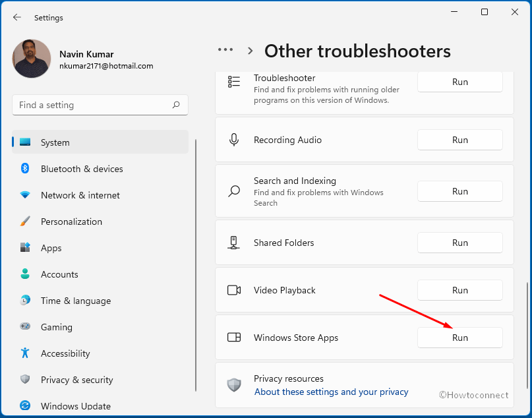Maximize the Settings window
This screenshot has height=418, width=532.
pyautogui.click(x=485, y=12)
